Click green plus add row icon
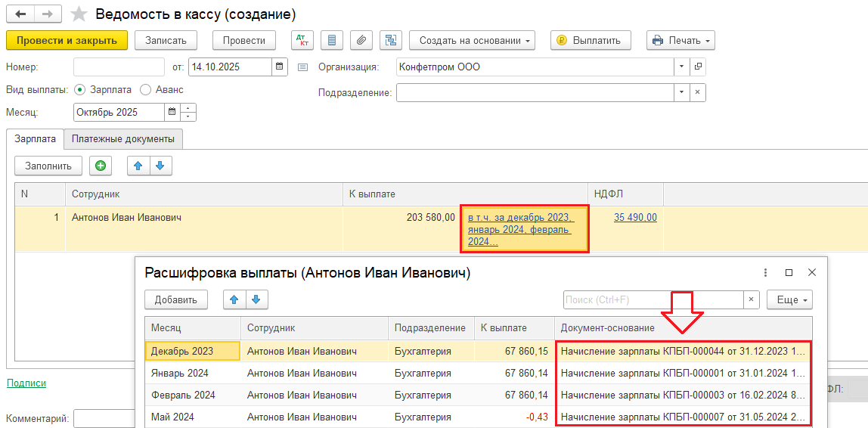The image size is (868, 428). [x=101, y=166]
